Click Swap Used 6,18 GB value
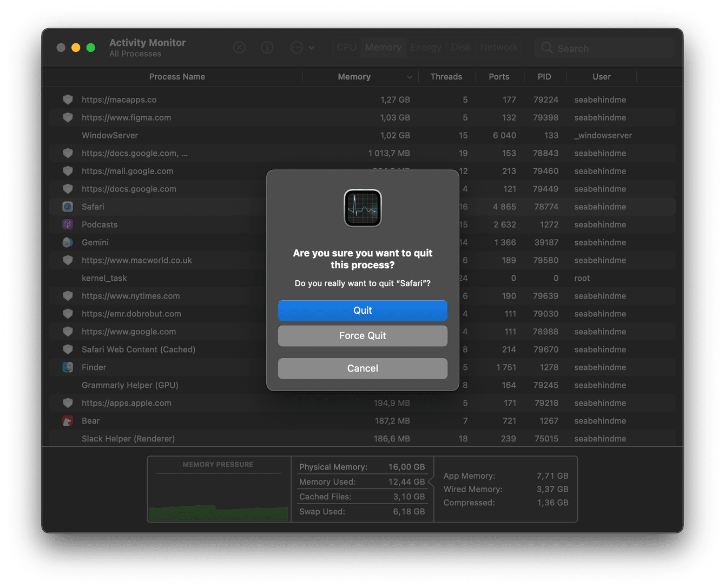This screenshot has width=725, height=588. coord(409,511)
